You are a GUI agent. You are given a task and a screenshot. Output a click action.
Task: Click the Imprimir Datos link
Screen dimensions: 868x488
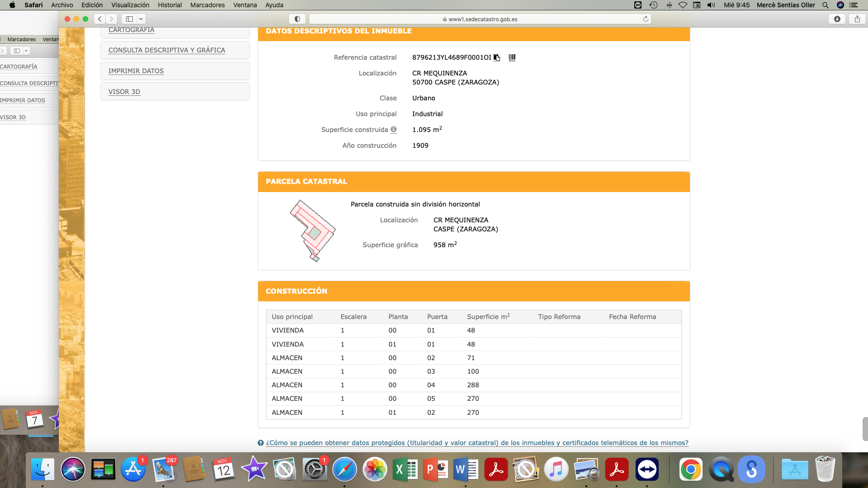coord(136,71)
